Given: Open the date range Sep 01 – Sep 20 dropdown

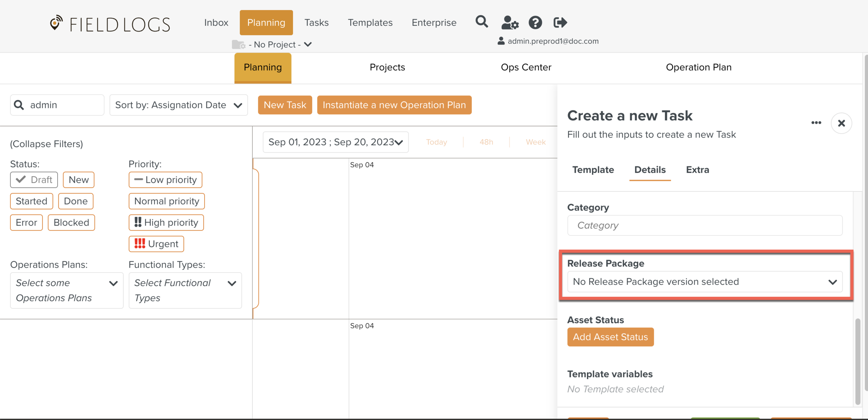Looking at the screenshot, I should (x=335, y=142).
